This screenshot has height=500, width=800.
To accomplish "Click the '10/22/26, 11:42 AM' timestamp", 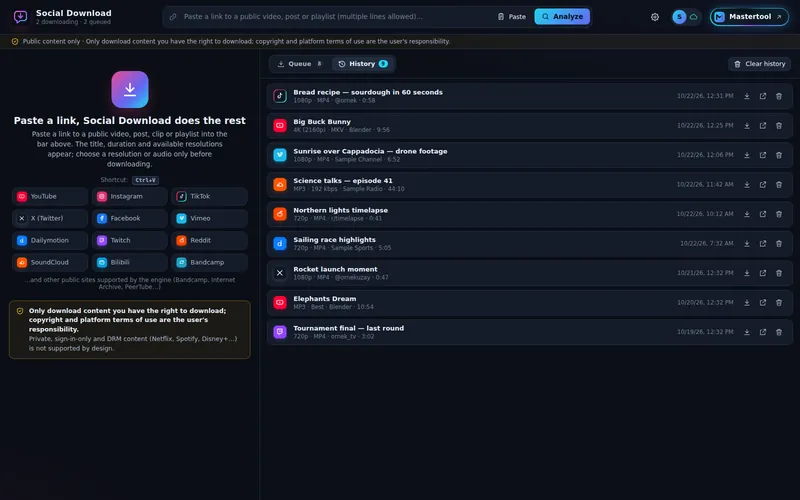I will pyautogui.click(x=705, y=185).
